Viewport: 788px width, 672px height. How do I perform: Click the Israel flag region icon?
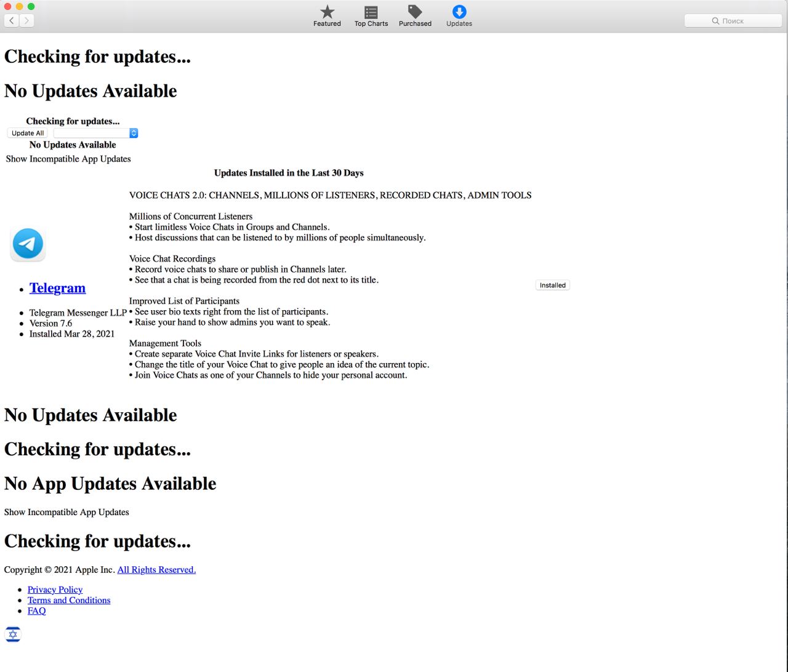point(13,634)
